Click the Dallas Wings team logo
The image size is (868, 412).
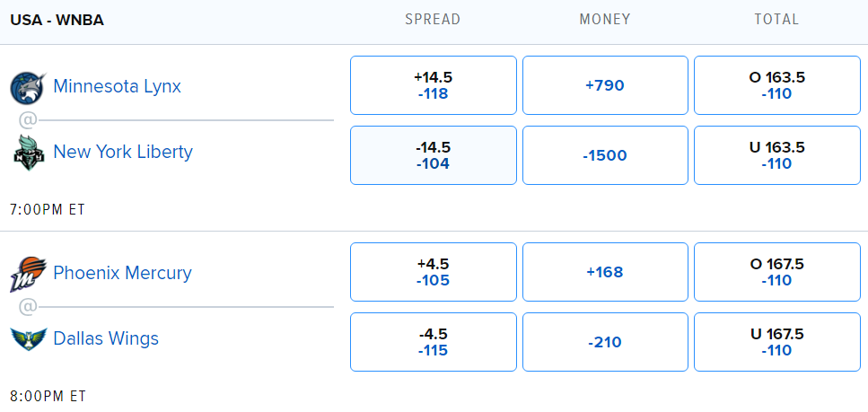[28, 339]
